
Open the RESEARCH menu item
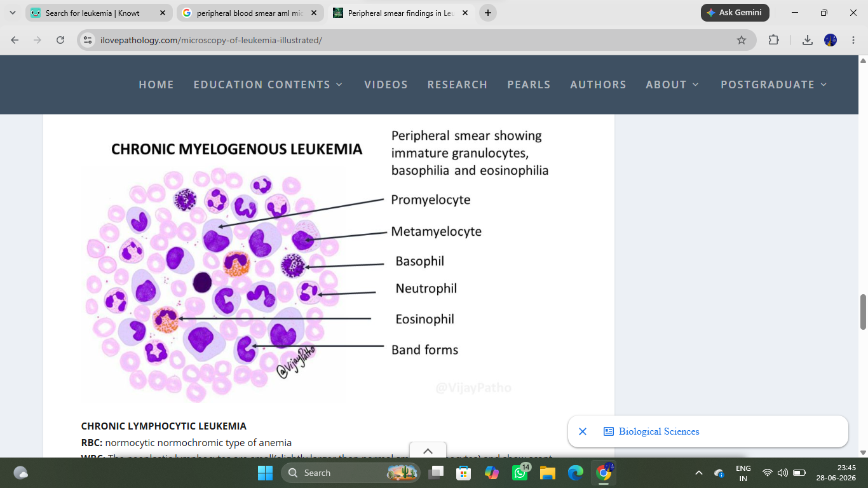(458, 85)
